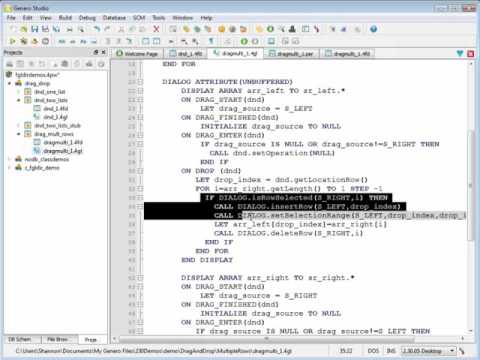Expand the dnd_two_lists_stub node
Screen dimensions: 480x360
(x=19, y=125)
